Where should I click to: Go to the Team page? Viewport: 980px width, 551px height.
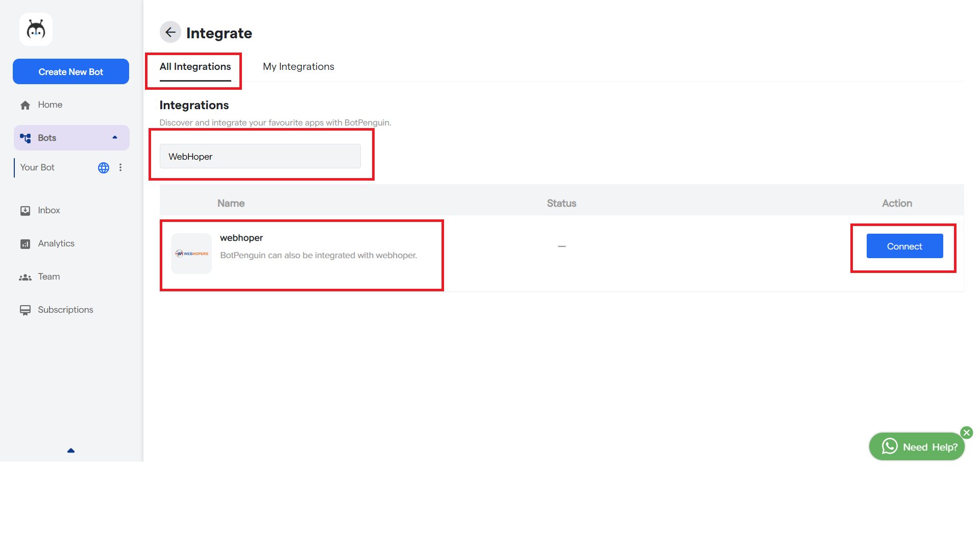(x=48, y=277)
